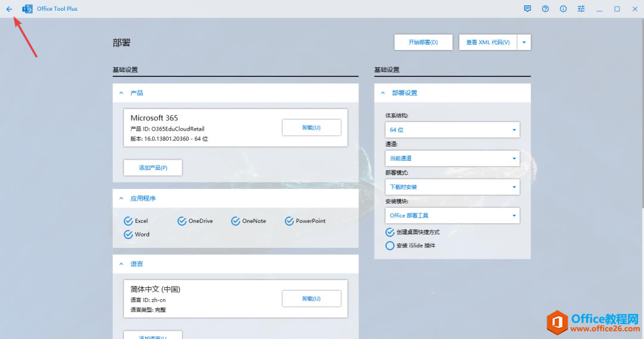Collapse the 应用程序 section
Viewport: 644px width, 339px height.
[121, 198]
